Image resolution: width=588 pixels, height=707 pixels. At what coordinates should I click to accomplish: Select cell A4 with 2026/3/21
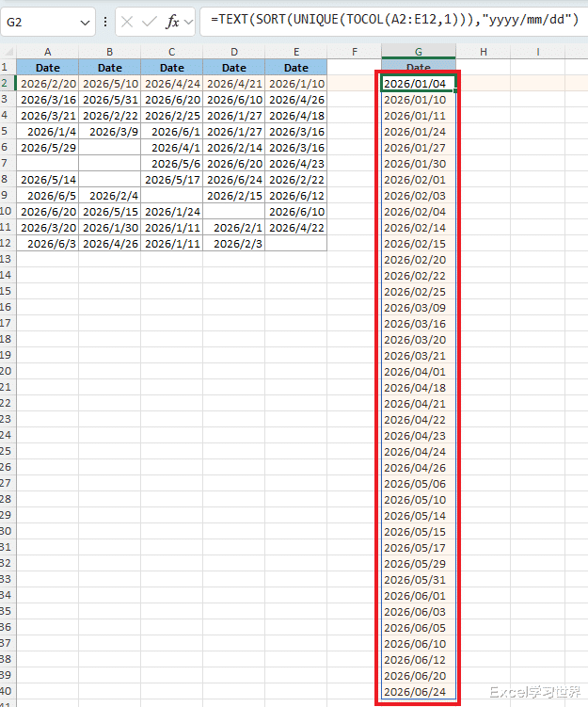coord(48,116)
